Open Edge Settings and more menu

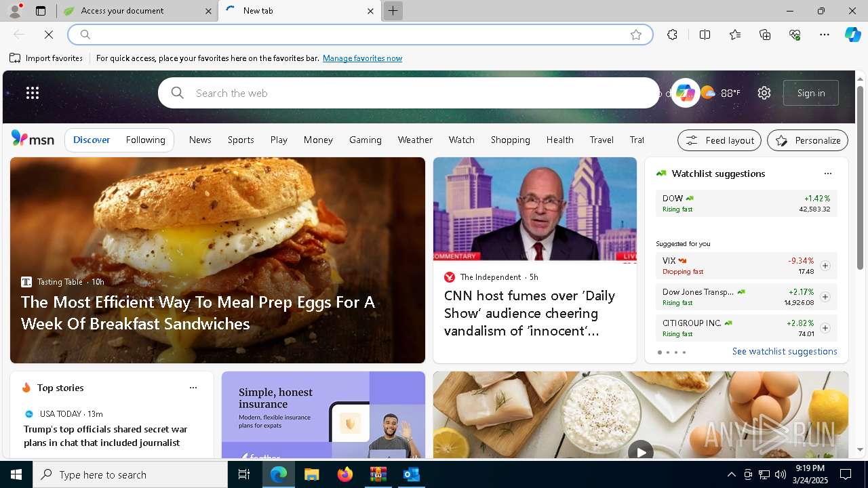[x=825, y=35]
